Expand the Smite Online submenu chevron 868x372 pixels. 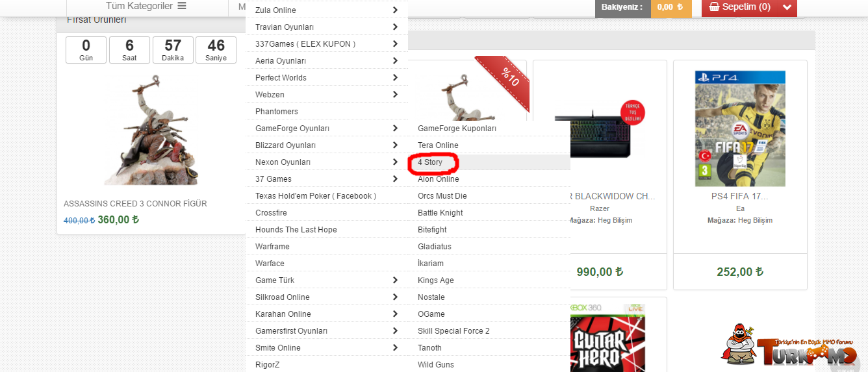point(396,347)
